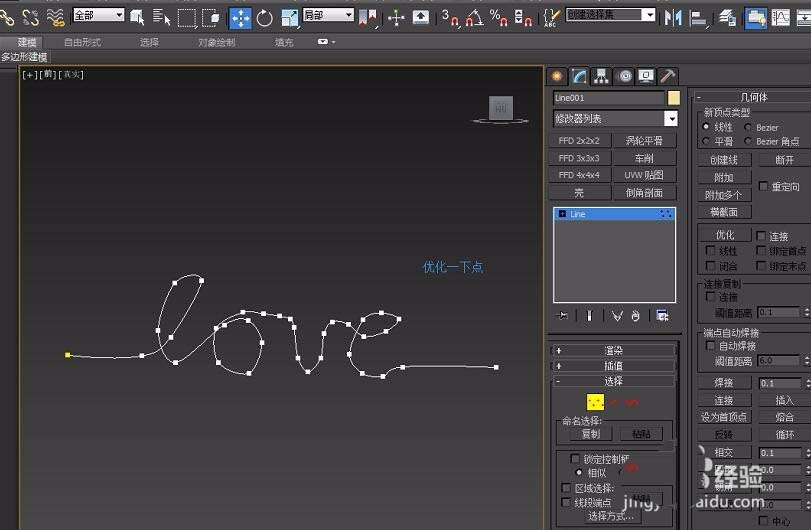Click Remove Modifier trash icon
The width and height of the screenshot is (811, 530).
click(x=636, y=315)
